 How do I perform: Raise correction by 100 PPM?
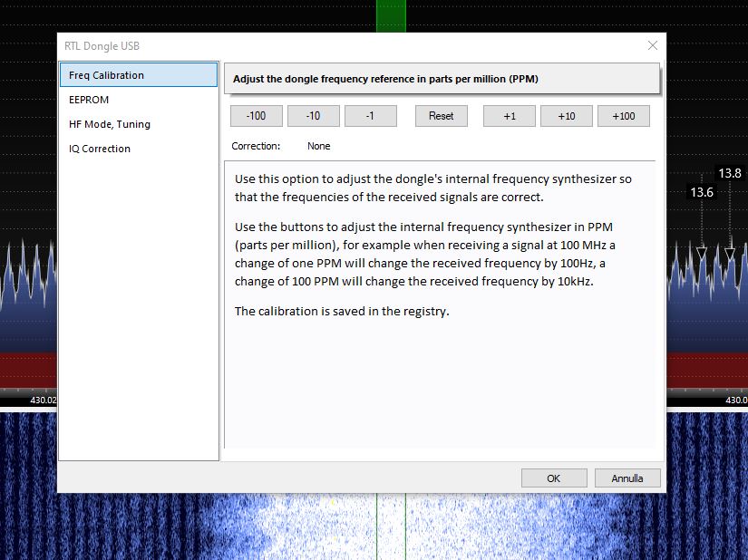coord(623,116)
